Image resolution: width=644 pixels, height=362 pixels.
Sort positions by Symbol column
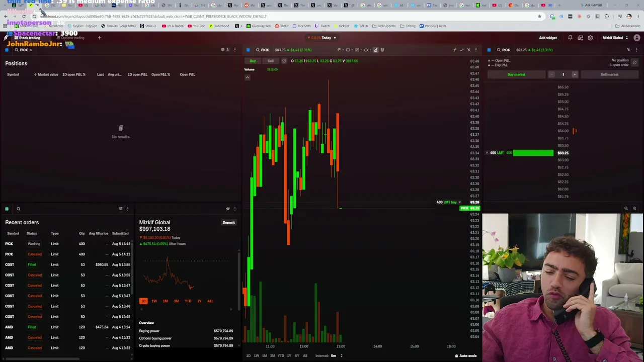click(x=13, y=74)
